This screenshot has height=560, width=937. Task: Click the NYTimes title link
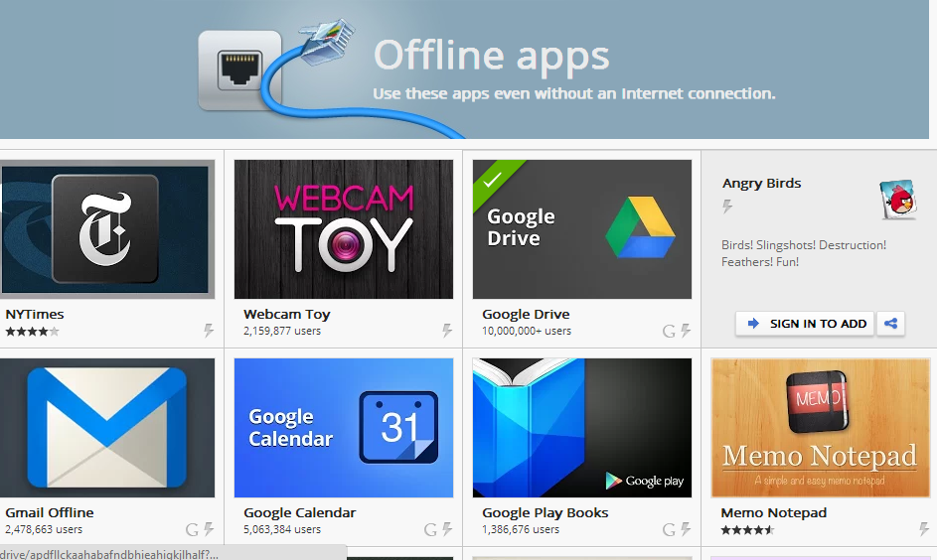(x=35, y=314)
